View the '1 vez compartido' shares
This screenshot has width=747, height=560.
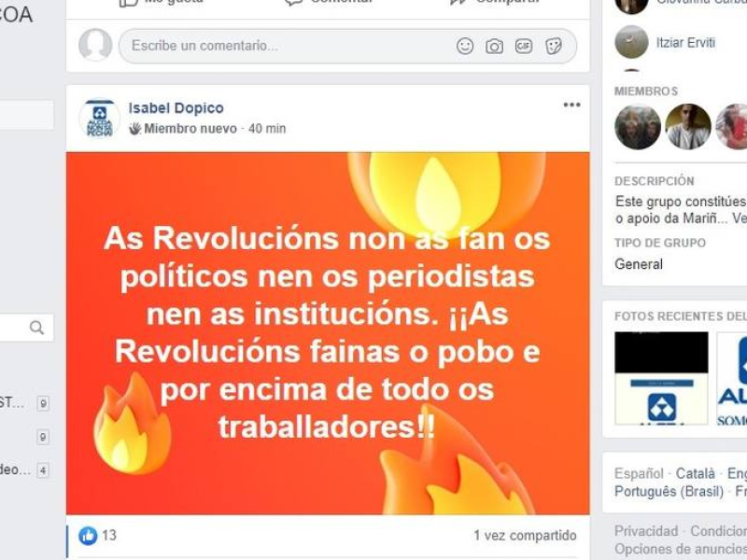(525, 535)
